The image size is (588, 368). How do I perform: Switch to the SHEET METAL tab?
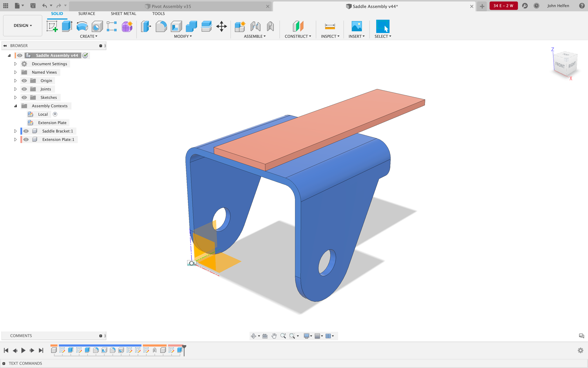[123, 13]
